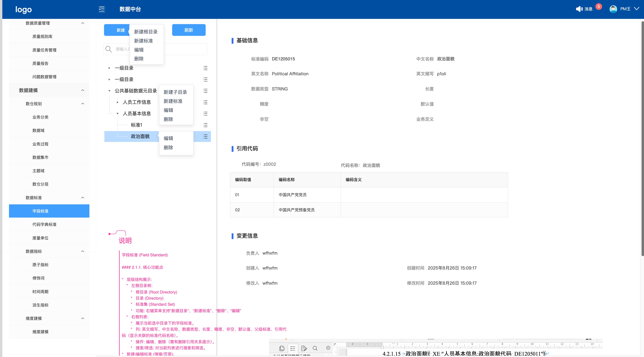Choose 删除 in the 政治面貌 context menu

(x=168, y=147)
